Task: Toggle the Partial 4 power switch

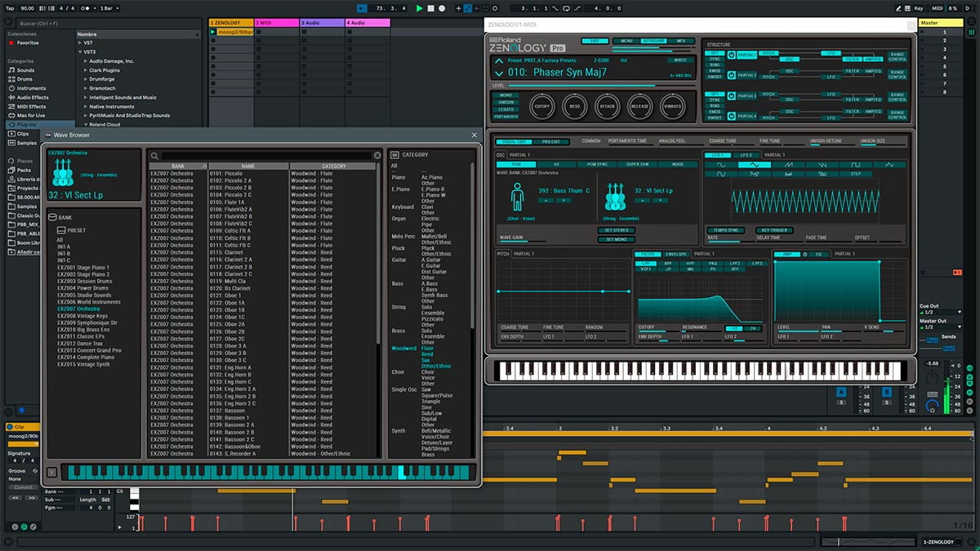Action: 732,116
